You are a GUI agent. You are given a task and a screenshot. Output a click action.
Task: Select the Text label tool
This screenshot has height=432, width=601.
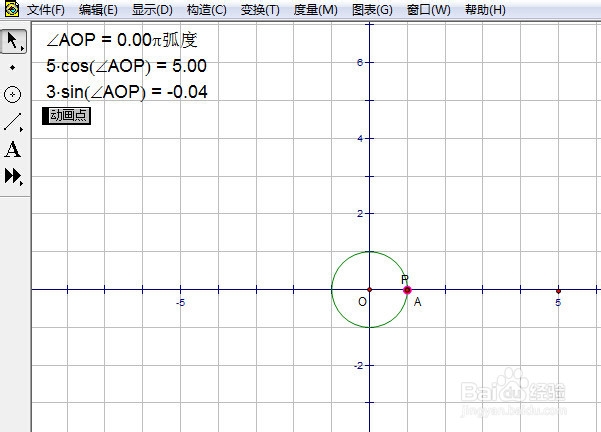coord(12,149)
